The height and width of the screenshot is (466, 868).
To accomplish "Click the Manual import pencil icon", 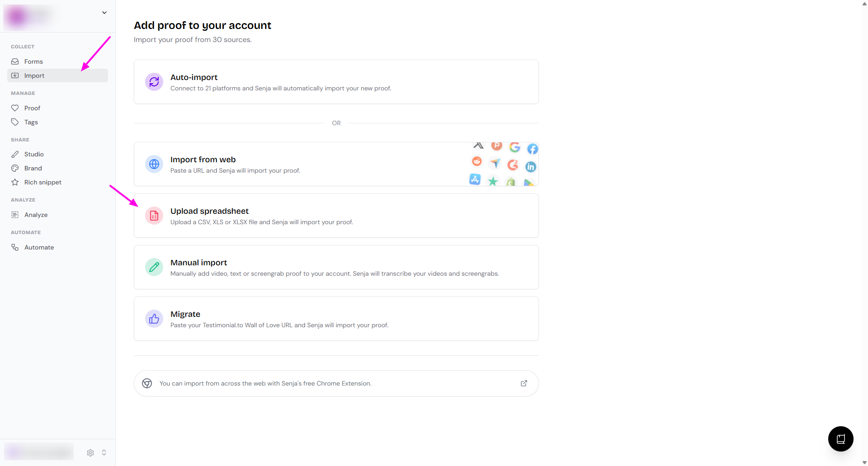I will click(154, 267).
